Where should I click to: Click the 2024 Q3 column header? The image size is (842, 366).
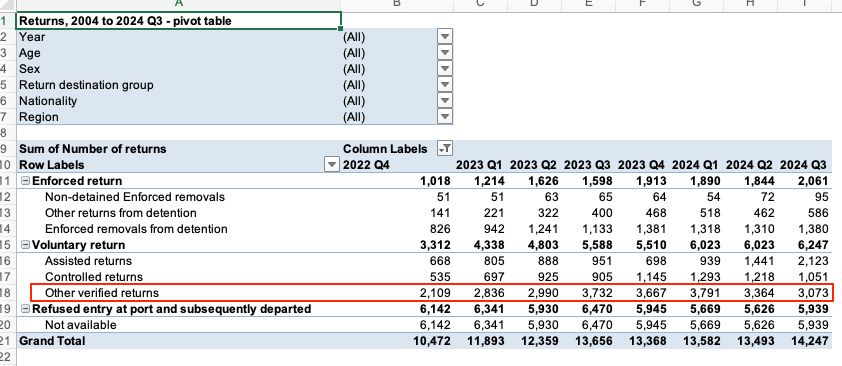[x=803, y=165]
